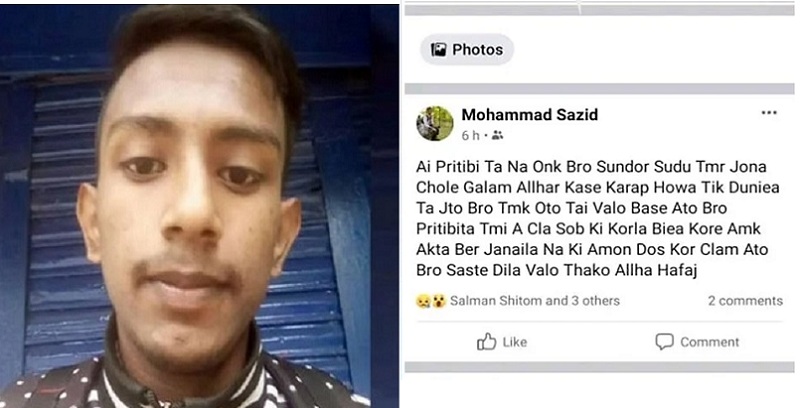The image size is (800, 408).
Task: Click the post text starting Ai Pritibi
Action: click(x=597, y=218)
